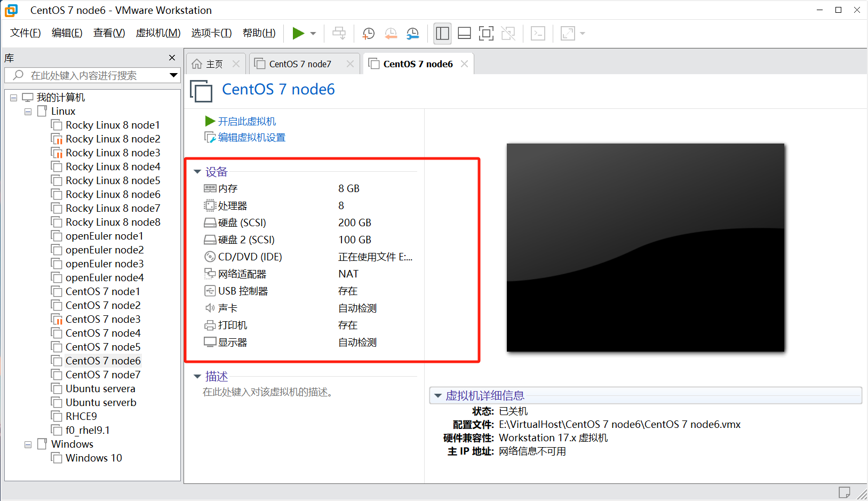Select Rocky Linux 8 node5 in library
The height and width of the screenshot is (501, 868).
113,181
